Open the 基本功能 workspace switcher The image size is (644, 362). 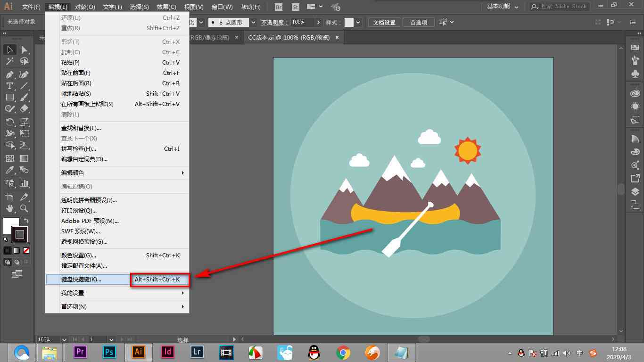[x=503, y=7]
